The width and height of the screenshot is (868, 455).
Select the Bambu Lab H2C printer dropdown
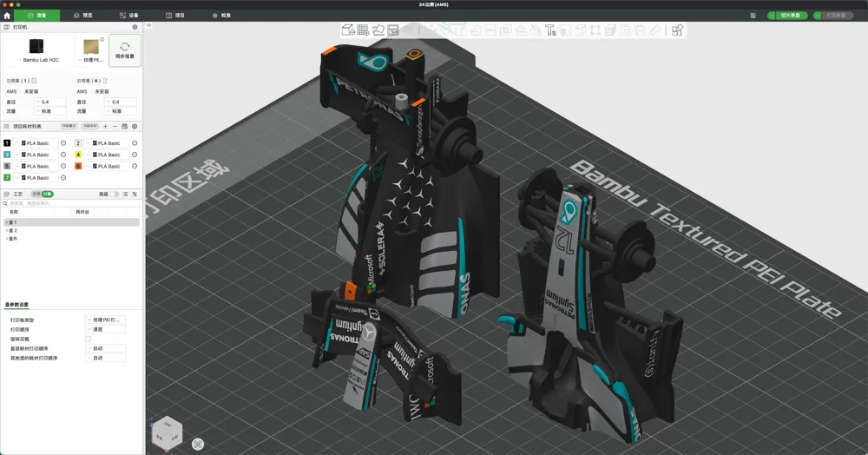[37, 50]
